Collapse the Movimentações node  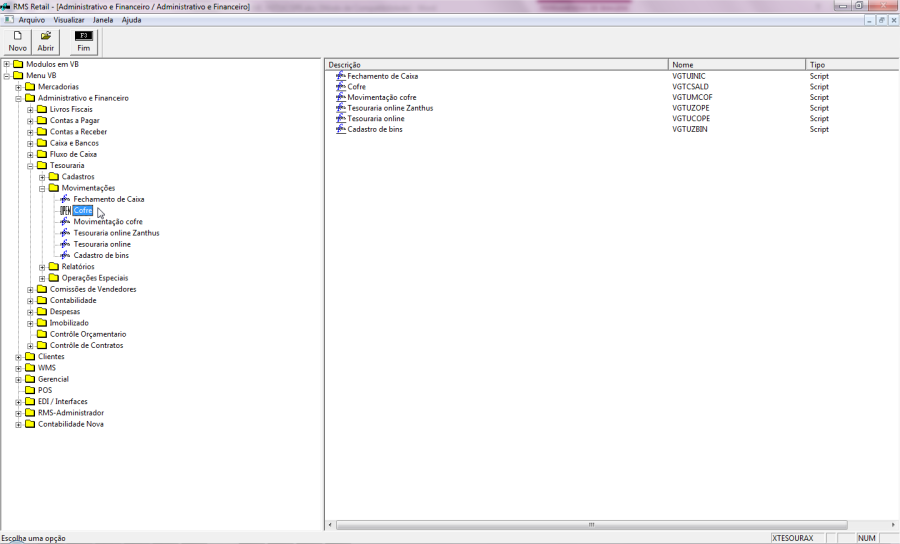pos(42,188)
